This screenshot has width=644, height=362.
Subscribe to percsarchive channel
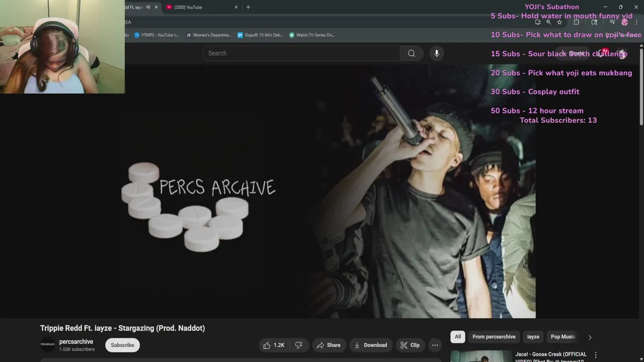122,345
